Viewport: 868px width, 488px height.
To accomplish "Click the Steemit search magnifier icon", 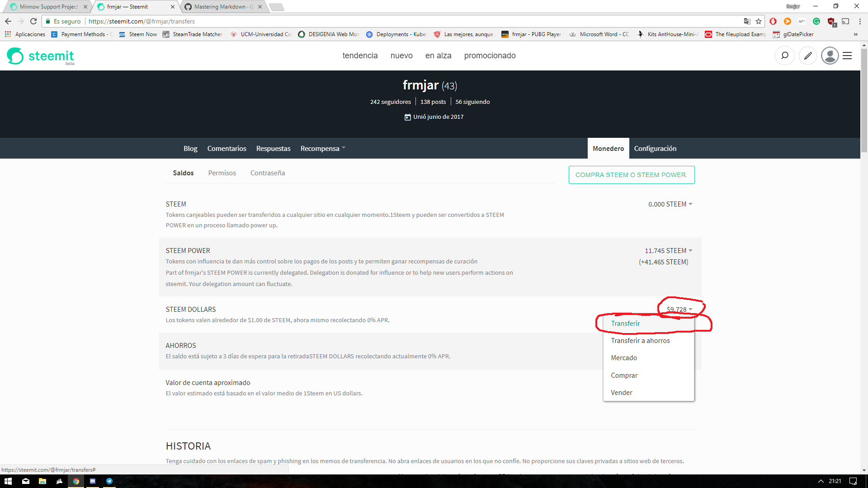I will click(x=785, y=56).
